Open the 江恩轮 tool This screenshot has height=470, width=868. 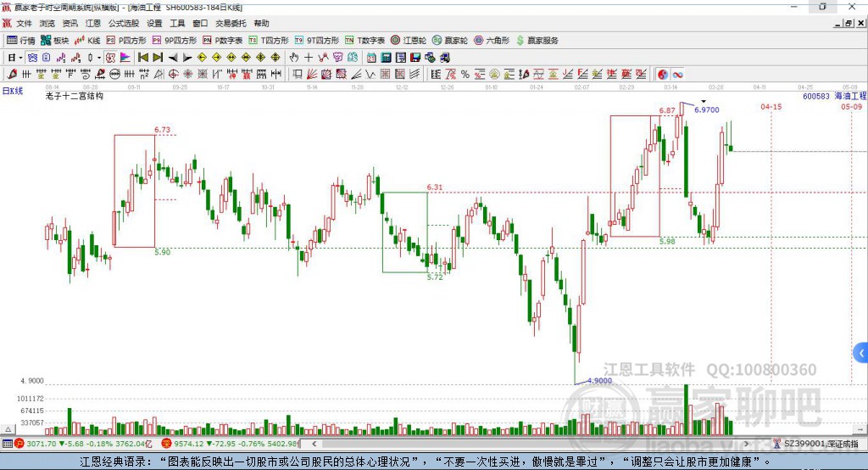point(409,41)
